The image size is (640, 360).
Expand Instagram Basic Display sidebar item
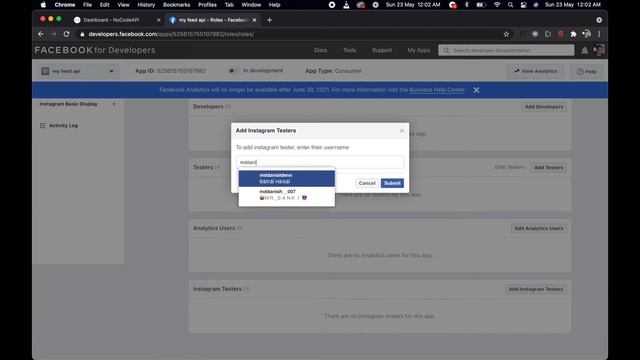click(x=78, y=104)
